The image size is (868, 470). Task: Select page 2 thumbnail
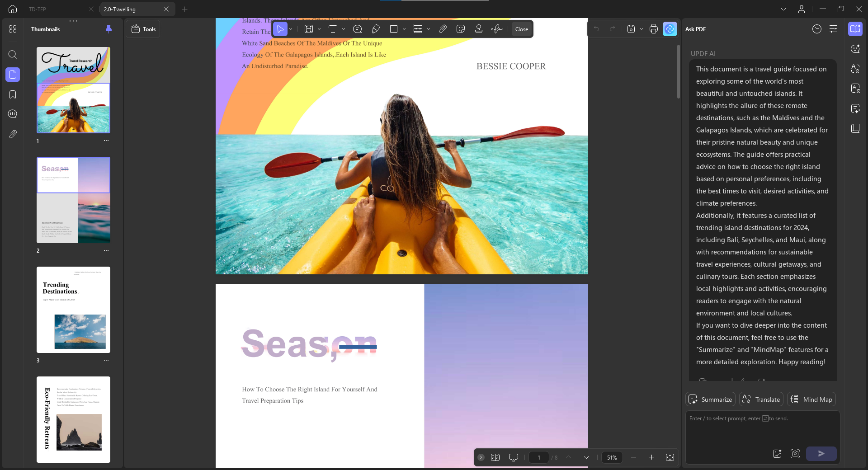pos(73,200)
